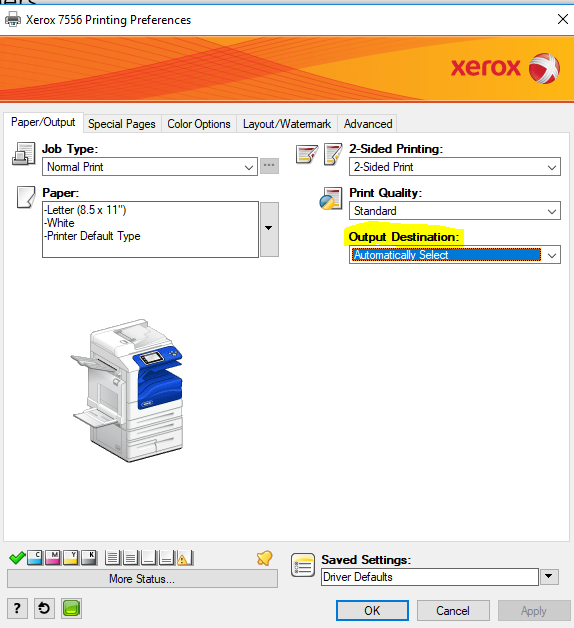Open the Saved Settings dropdown arrow

[x=549, y=577]
